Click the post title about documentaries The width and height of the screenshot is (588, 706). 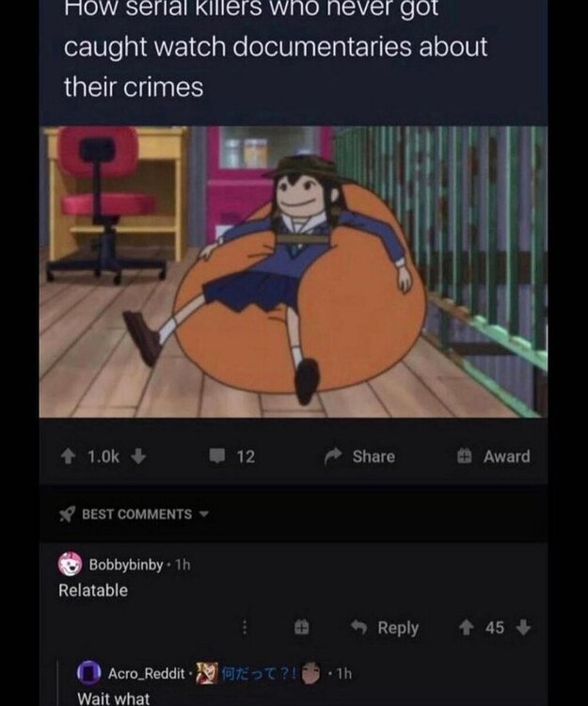coord(276,47)
